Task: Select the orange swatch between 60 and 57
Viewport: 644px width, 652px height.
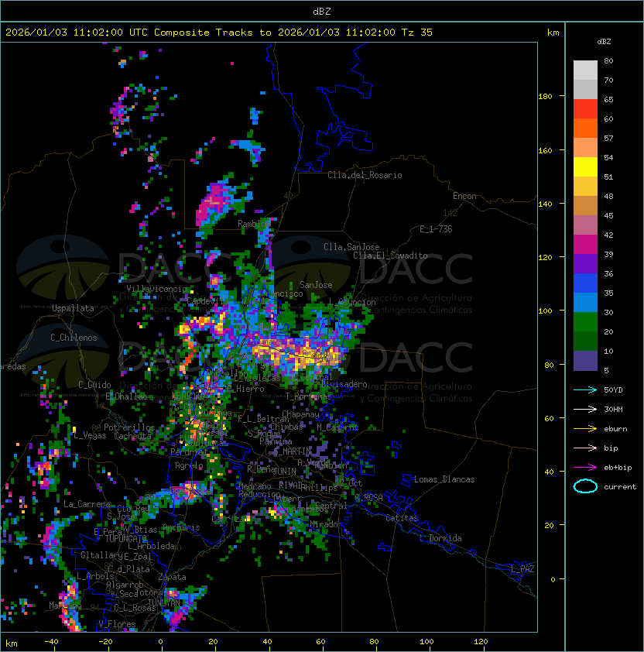Action: coord(585,128)
